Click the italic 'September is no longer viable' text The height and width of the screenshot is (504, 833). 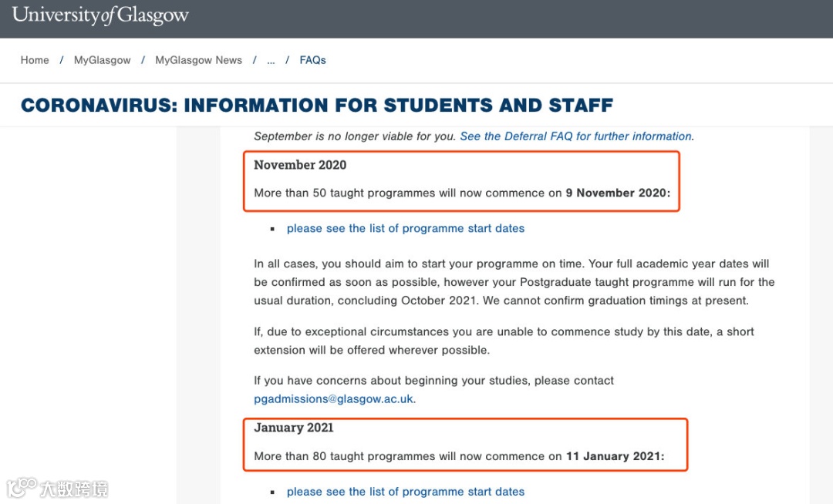point(355,136)
